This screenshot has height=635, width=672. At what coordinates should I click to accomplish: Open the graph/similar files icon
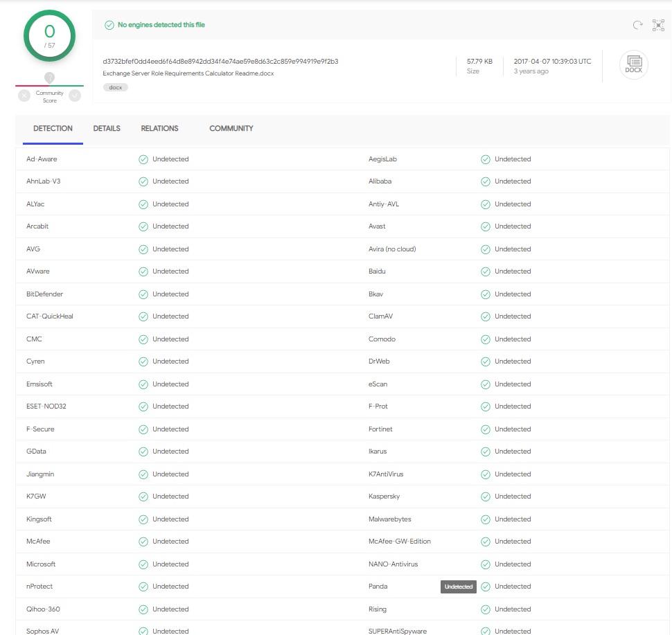[658, 26]
